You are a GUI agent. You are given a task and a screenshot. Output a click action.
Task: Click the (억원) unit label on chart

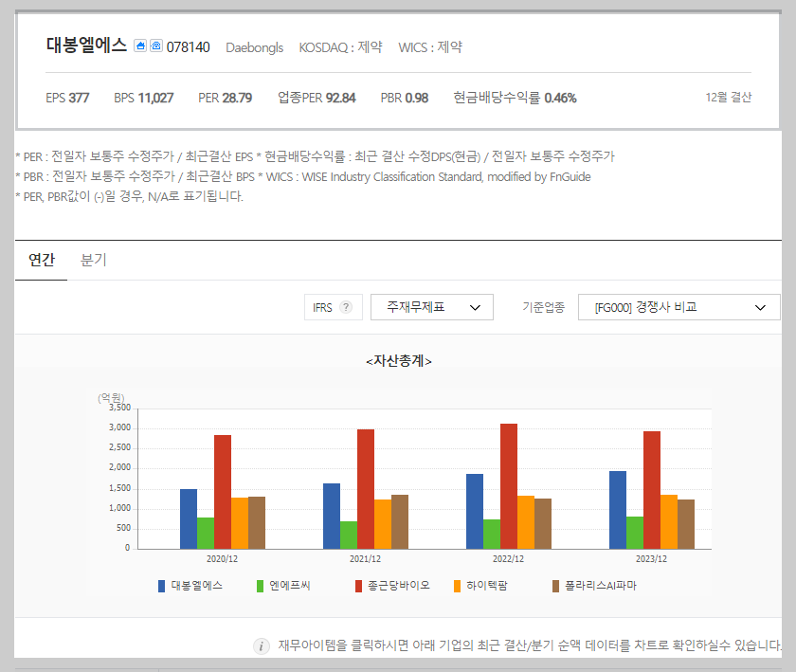click(111, 398)
